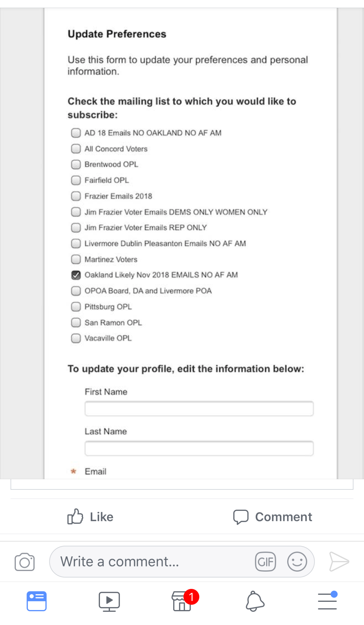Open the hamburger menu

[x=327, y=601]
